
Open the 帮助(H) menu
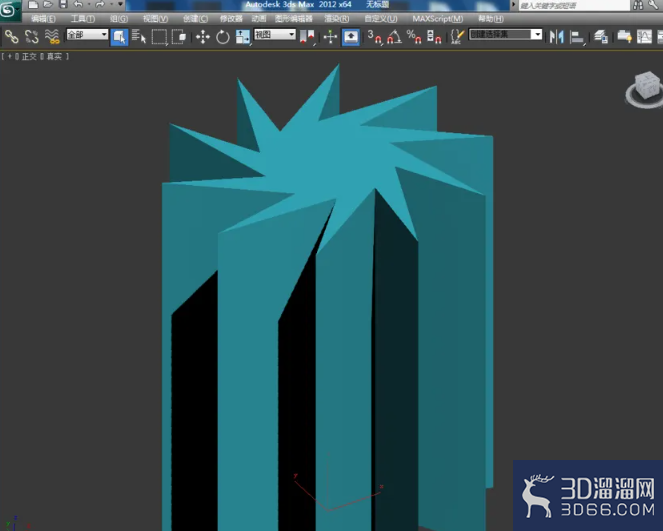pos(490,19)
